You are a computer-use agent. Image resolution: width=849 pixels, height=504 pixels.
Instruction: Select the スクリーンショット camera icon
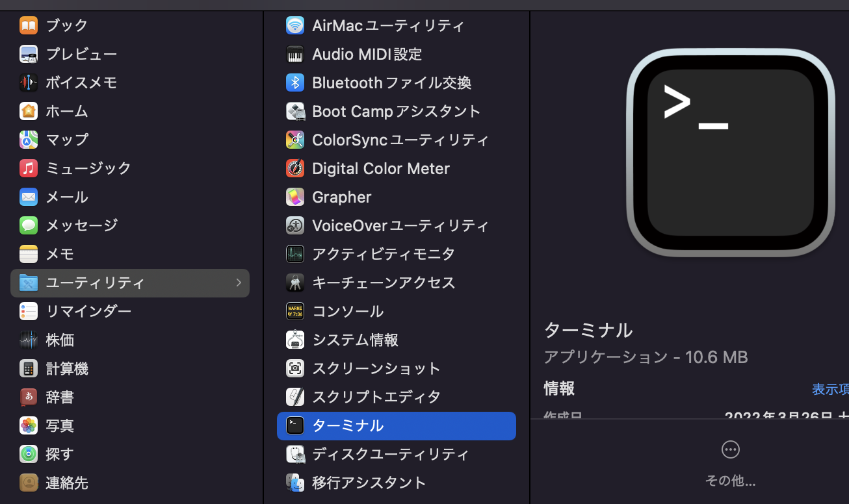(295, 369)
